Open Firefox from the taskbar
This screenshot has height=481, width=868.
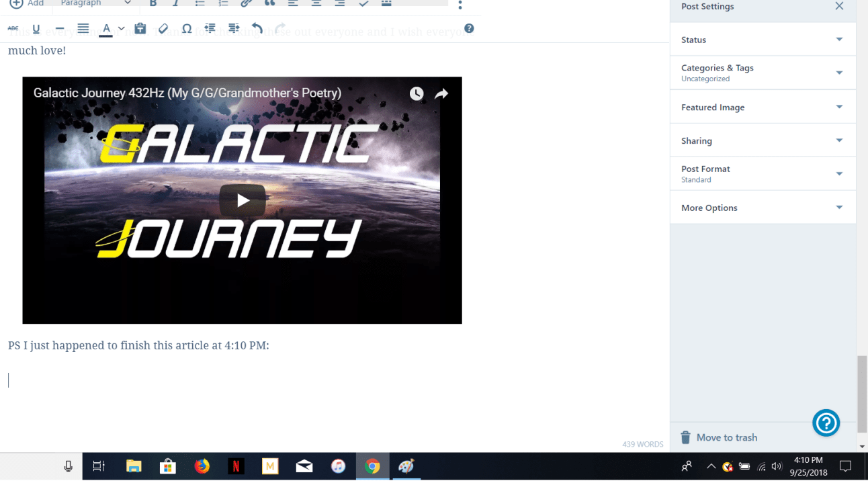click(x=202, y=466)
